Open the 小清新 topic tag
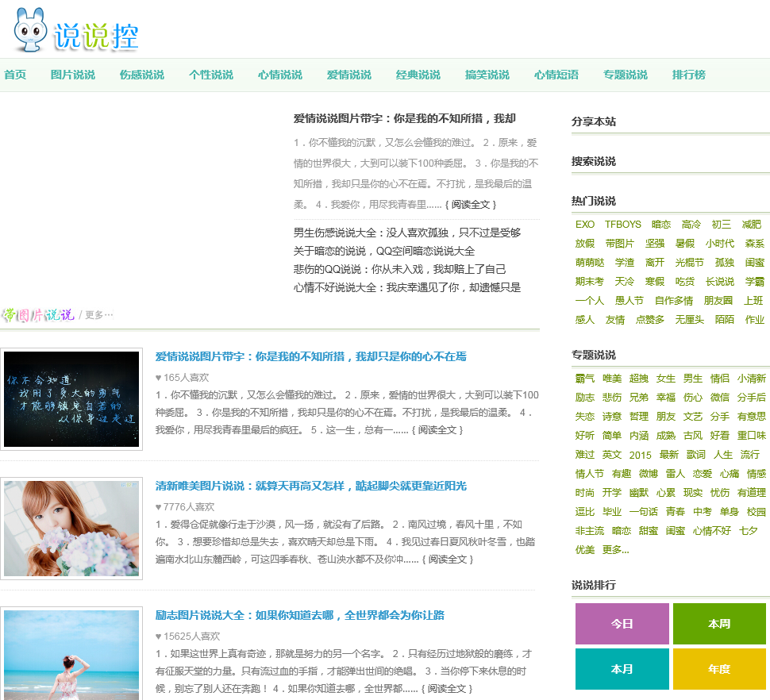The image size is (770, 700). click(751, 379)
